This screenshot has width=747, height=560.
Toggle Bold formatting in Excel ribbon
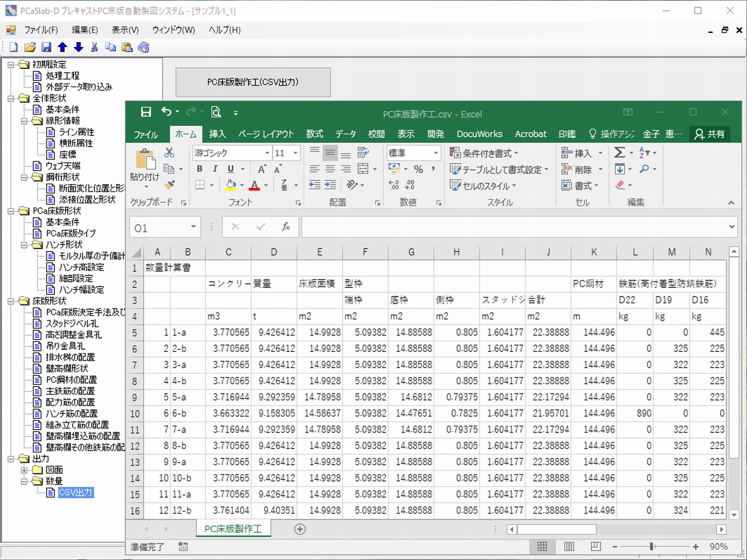click(x=200, y=169)
